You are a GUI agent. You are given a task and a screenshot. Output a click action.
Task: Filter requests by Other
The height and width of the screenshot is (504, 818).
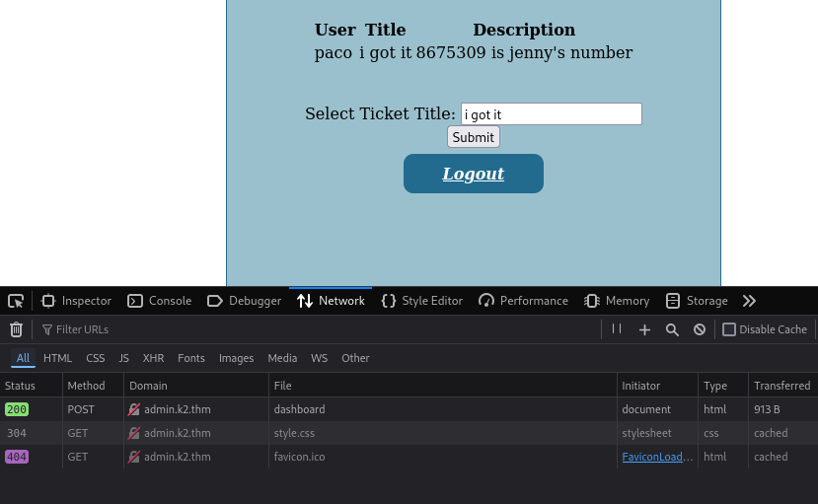[355, 358]
